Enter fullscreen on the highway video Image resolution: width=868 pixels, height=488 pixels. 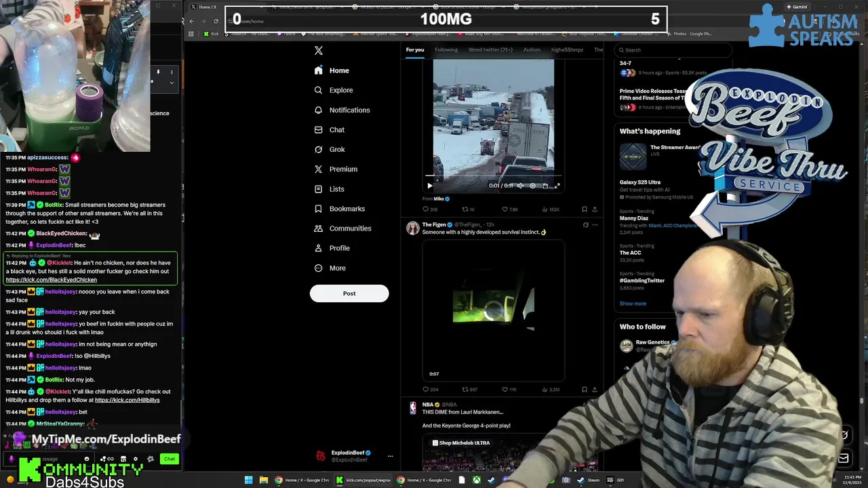point(557,186)
